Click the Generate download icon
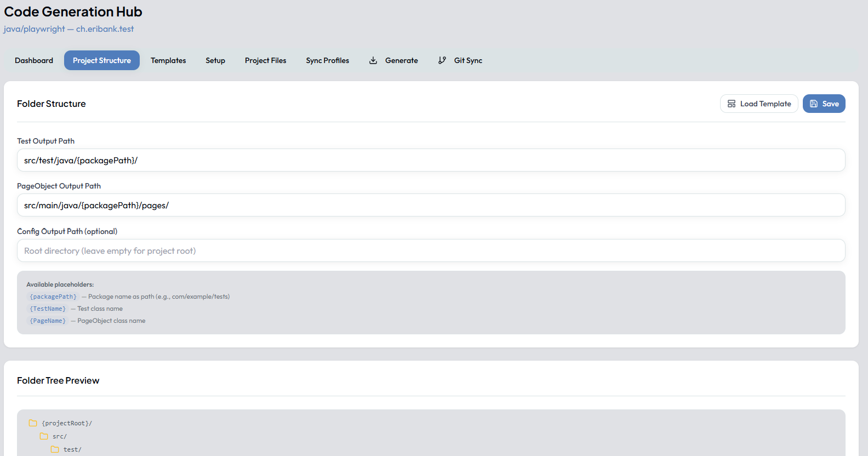 pyautogui.click(x=373, y=60)
